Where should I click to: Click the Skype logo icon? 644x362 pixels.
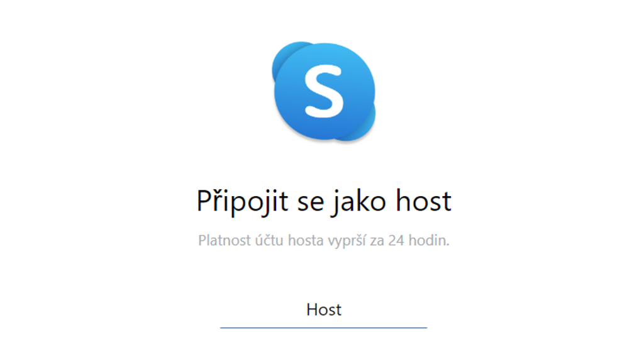pyautogui.click(x=324, y=92)
